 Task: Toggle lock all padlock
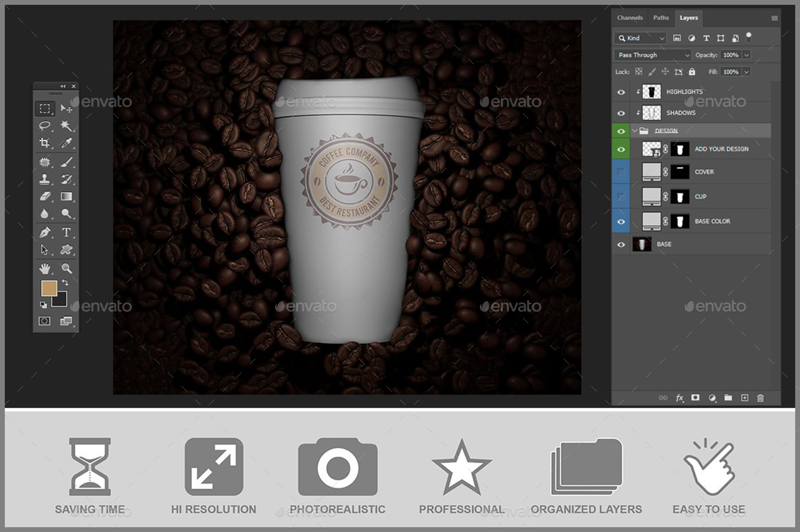(692, 72)
